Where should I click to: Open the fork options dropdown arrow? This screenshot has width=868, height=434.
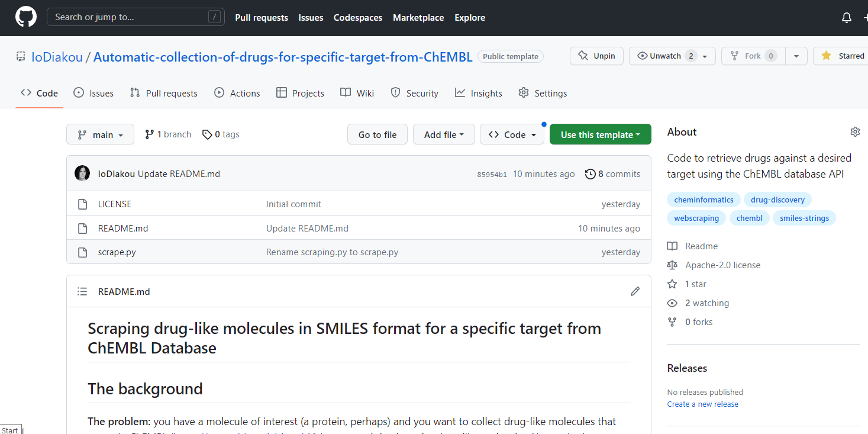796,56
